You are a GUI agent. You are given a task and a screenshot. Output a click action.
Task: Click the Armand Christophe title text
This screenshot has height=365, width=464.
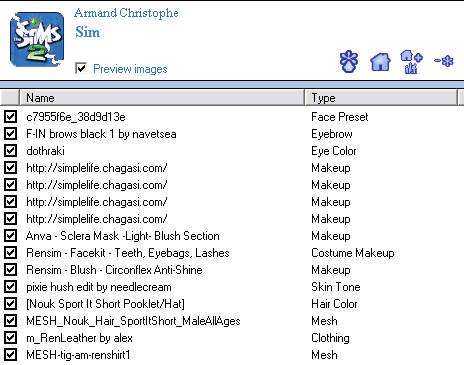[x=126, y=13]
